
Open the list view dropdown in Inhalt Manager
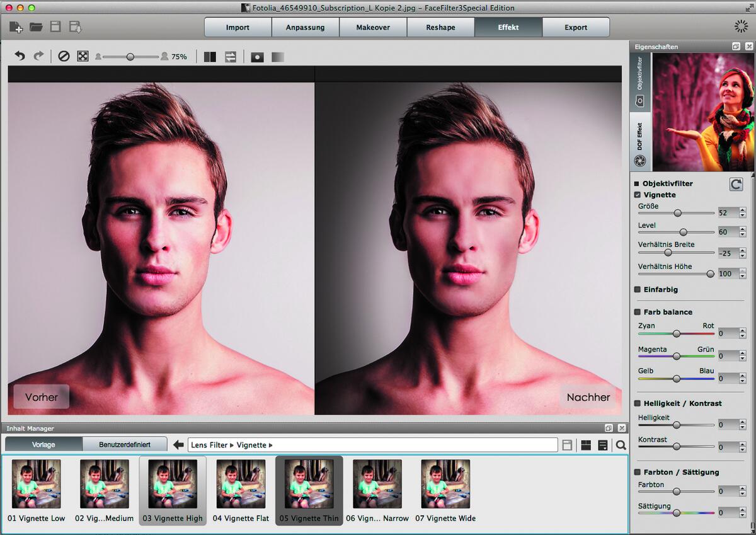(x=602, y=444)
